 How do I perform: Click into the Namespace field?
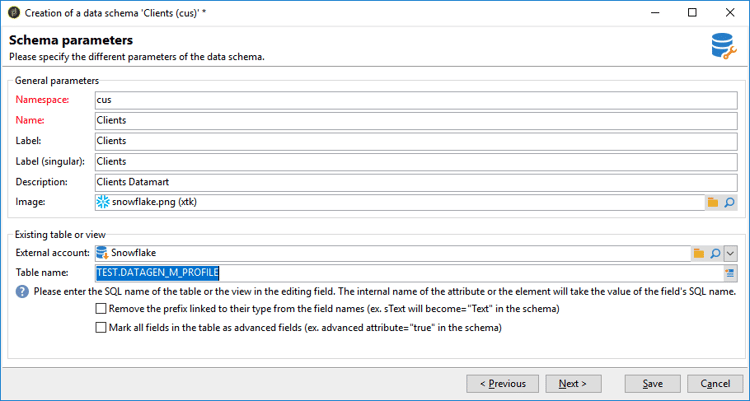click(414, 100)
